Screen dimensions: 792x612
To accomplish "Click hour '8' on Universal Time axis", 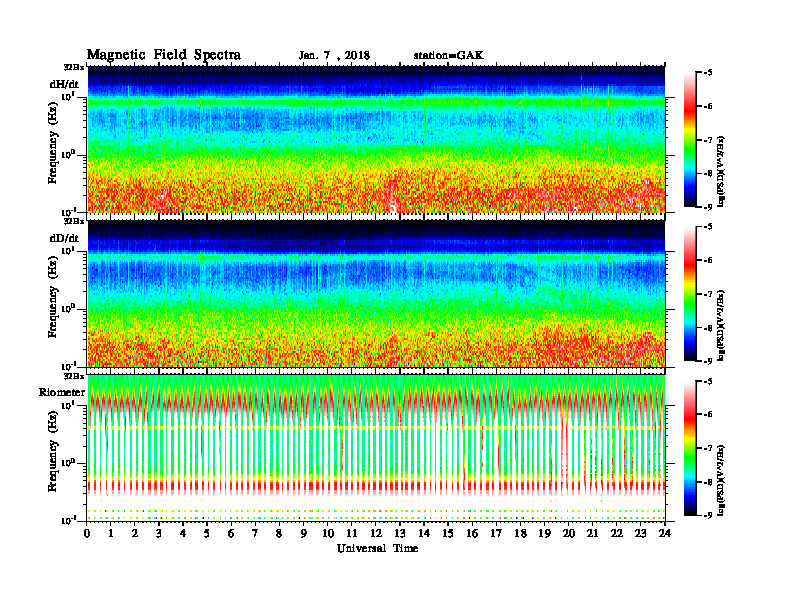I will pos(279,534).
